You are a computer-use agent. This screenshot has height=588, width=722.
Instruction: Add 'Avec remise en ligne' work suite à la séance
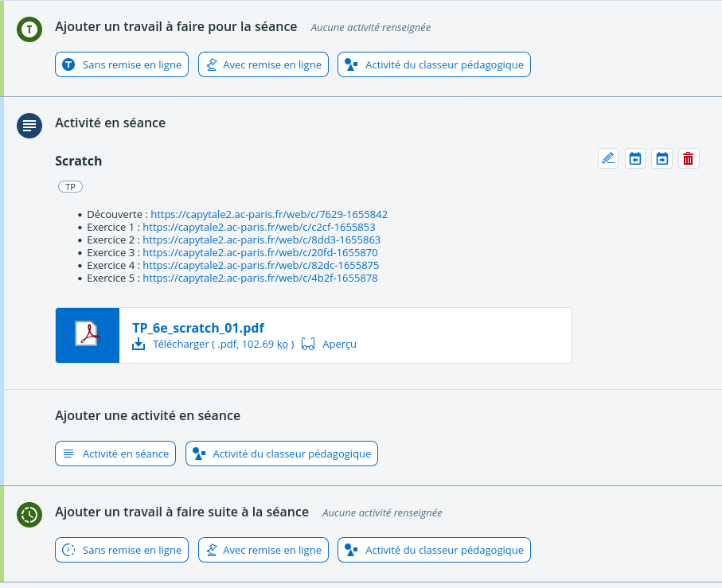(263, 550)
